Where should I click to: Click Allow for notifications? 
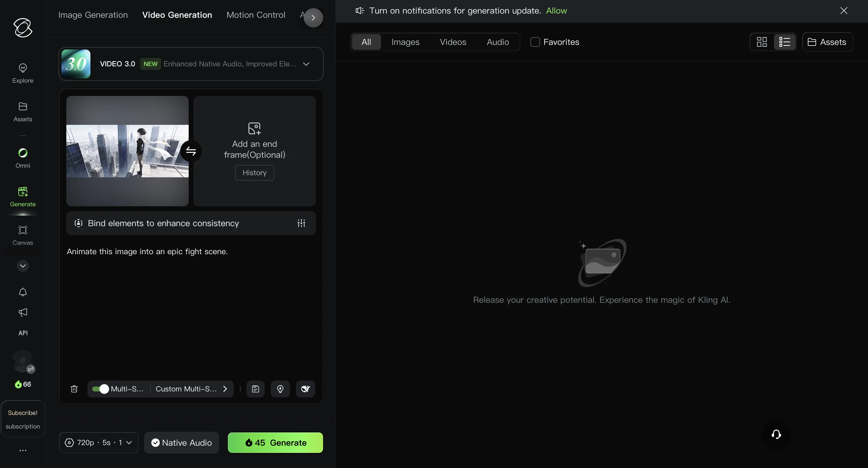(556, 11)
